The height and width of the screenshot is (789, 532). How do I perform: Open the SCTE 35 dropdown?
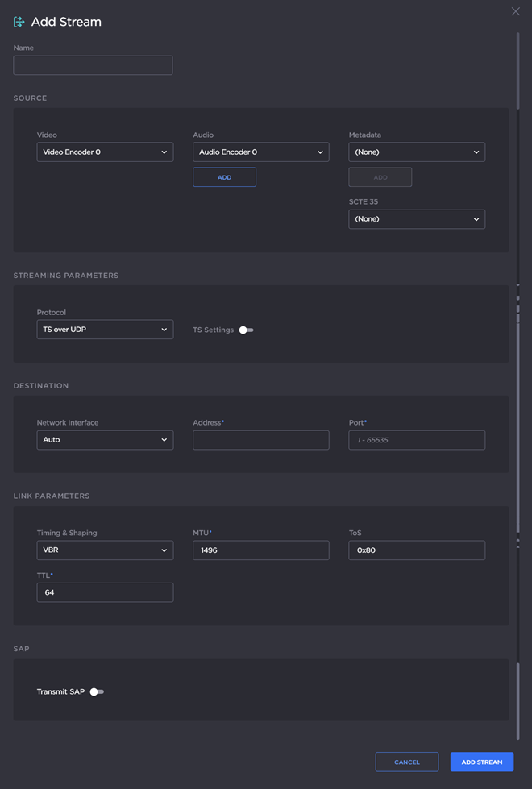pyautogui.click(x=416, y=218)
